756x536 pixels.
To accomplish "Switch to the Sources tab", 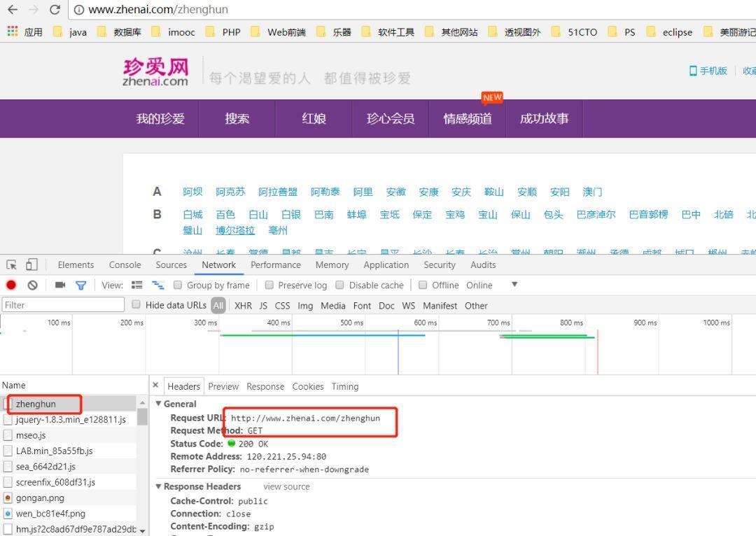I will [x=171, y=265].
